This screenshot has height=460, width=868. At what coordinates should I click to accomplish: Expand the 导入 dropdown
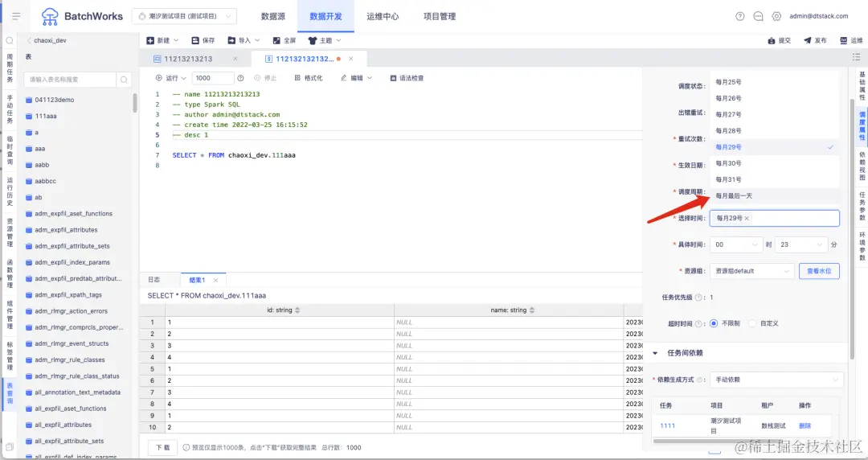tap(257, 40)
